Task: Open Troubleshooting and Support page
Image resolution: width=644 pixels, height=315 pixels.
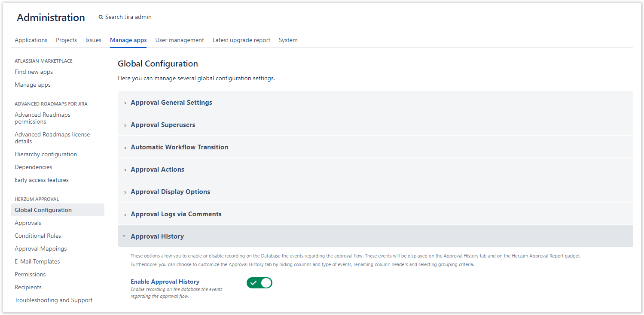Action: coord(53,300)
